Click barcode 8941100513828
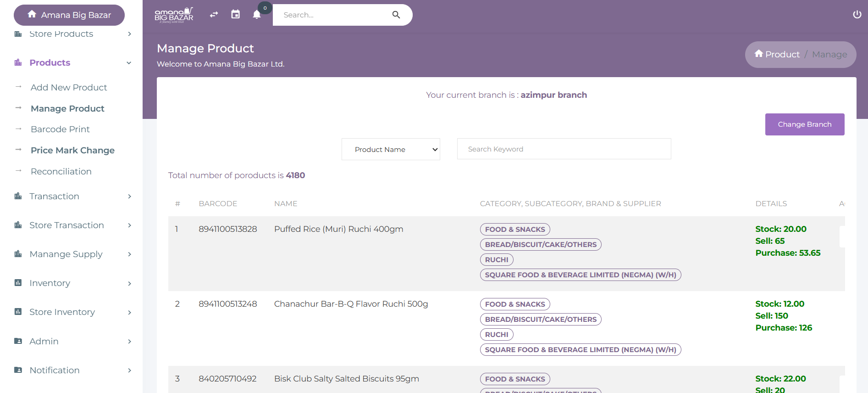The width and height of the screenshot is (868, 393). (x=228, y=229)
